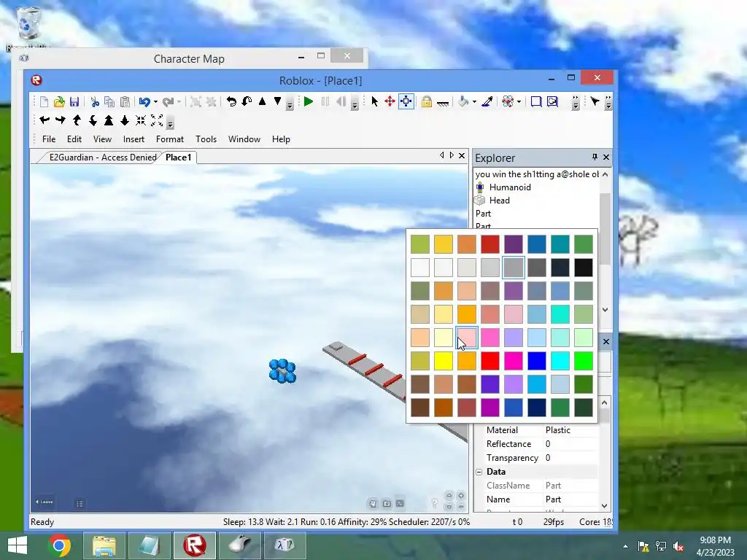
Task: Open the View menu
Action: tap(102, 139)
